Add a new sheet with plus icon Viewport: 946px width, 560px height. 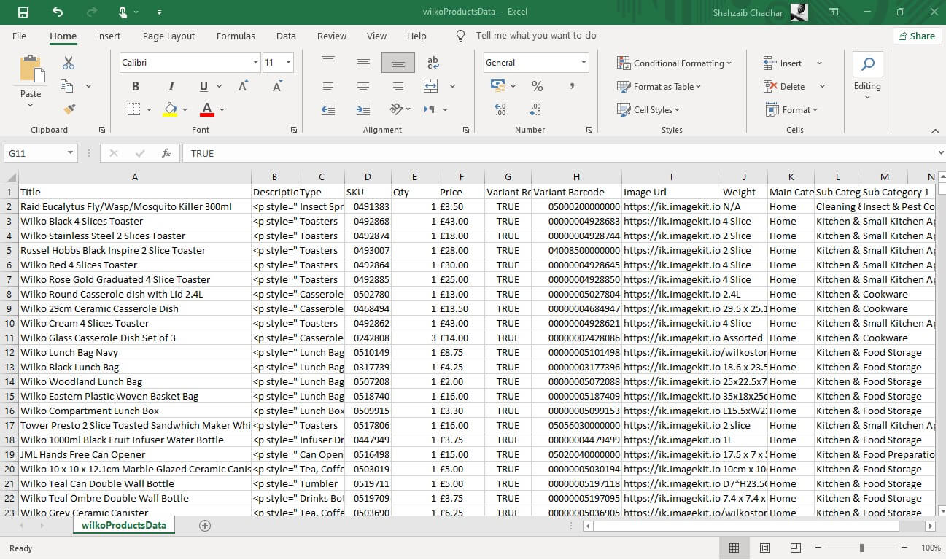click(x=205, y=526)
